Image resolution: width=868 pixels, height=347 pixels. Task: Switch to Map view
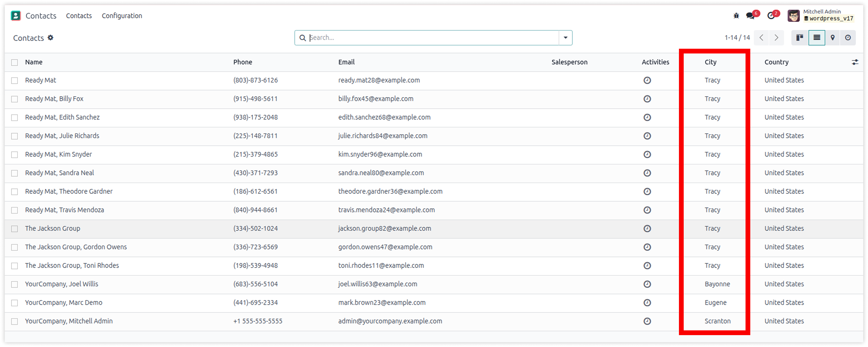[x=833, y=38]
